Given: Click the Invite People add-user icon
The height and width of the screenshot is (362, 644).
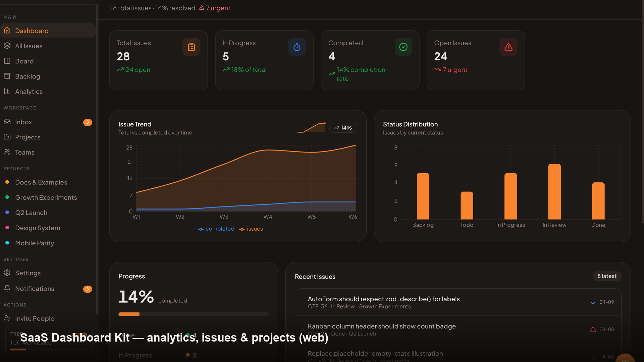Looking at the screenshot, I should (7, 318).
